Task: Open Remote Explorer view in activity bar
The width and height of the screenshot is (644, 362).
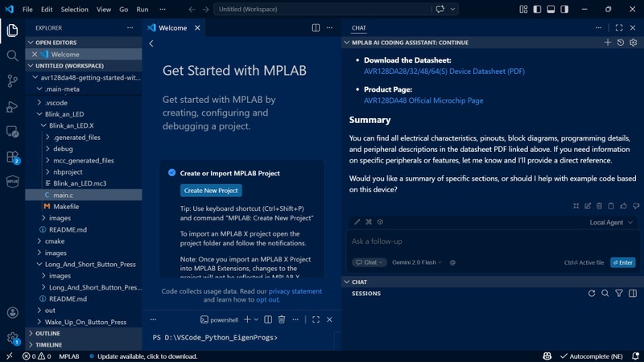Action: point(12,132)
